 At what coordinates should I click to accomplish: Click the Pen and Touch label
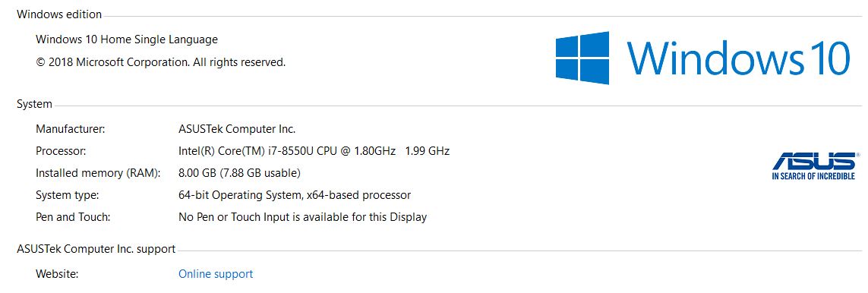tap(73, 217)
